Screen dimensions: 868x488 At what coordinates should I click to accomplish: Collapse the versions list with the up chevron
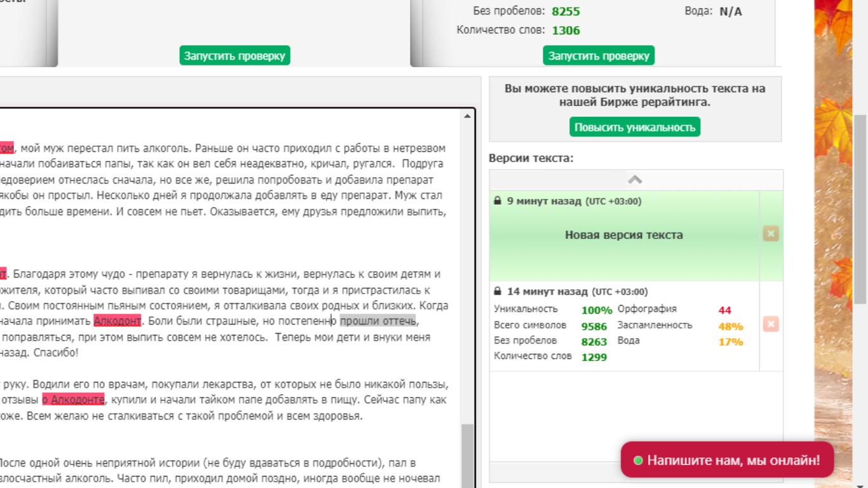(x=635, y=180)
